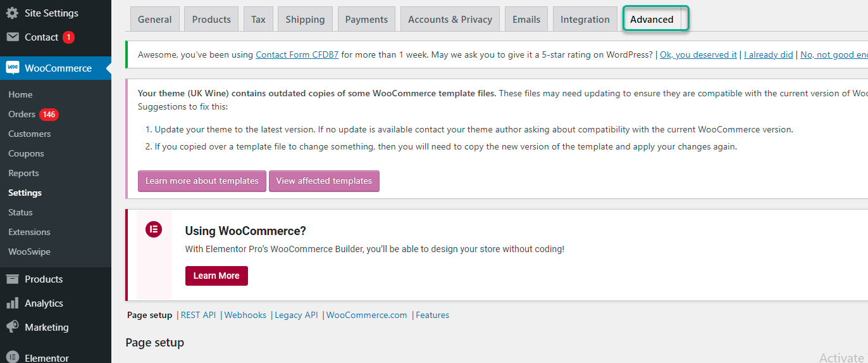Click the Analytics bar chart icon

coord(13,303)
